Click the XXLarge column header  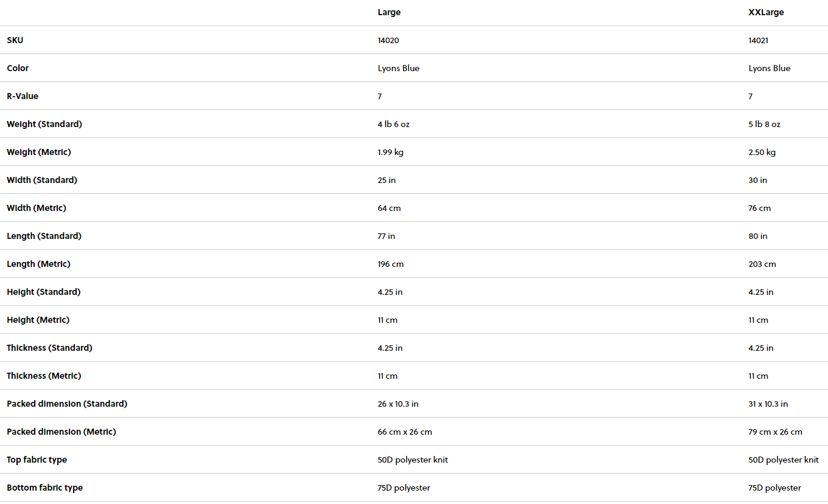[766, 12]
